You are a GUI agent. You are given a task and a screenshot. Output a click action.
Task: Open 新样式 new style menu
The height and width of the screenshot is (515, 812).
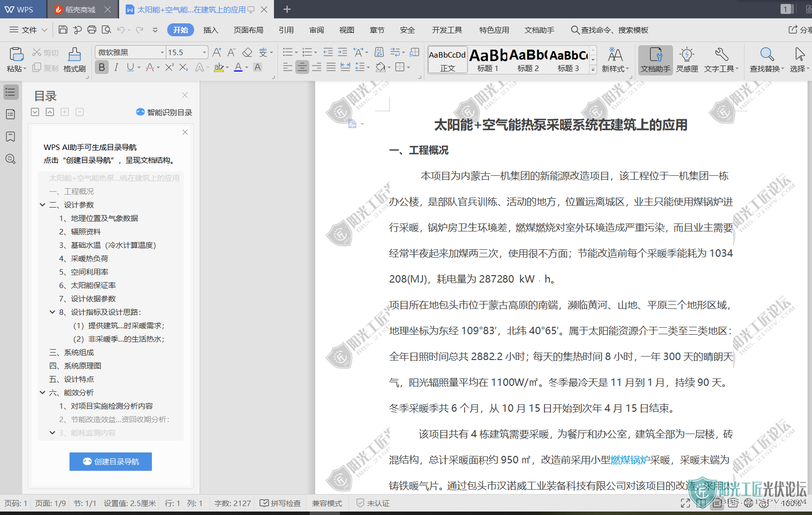tap(615, 60)
